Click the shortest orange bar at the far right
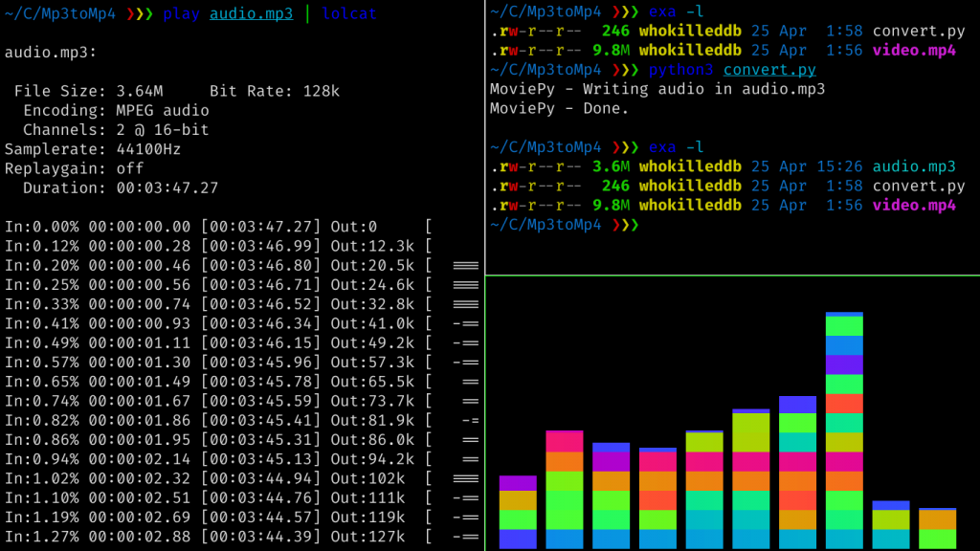This screenshot has width=980, height=551. (937, 518)
